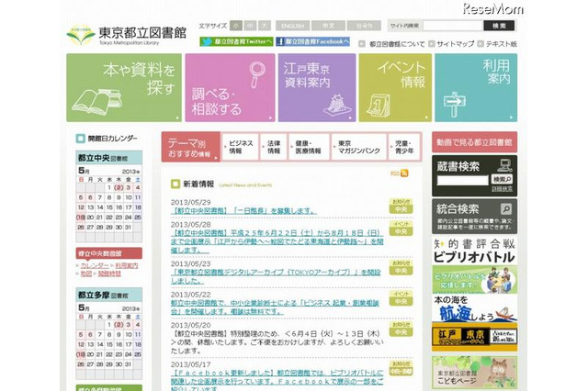The width and height of the screenshot is (588, 391).
Task: Click the magnifying glass icon on pink tile
Action: (x=257, y=74)
